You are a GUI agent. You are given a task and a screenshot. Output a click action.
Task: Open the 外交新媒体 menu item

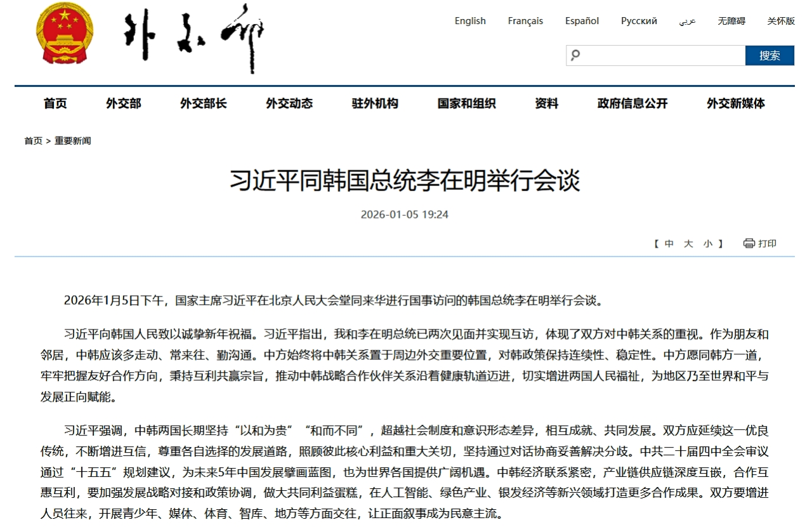tap(736, 103)
